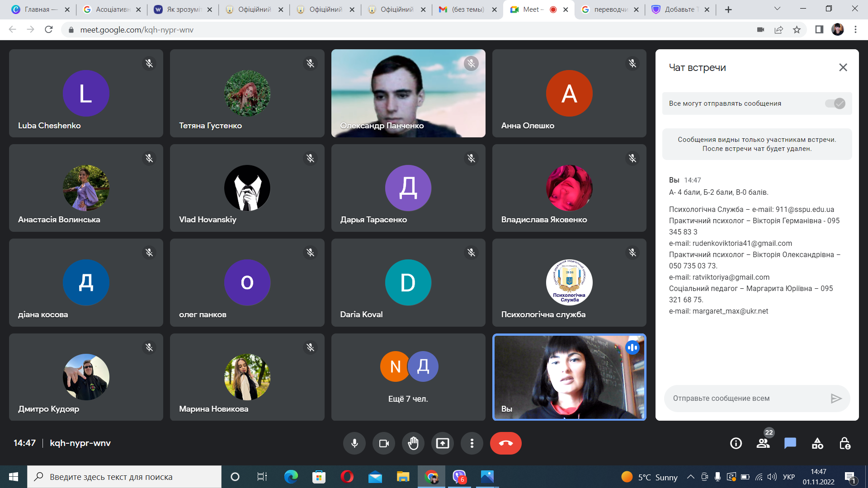Open the present screen button
868x488 pixels.
click(442, 443)
